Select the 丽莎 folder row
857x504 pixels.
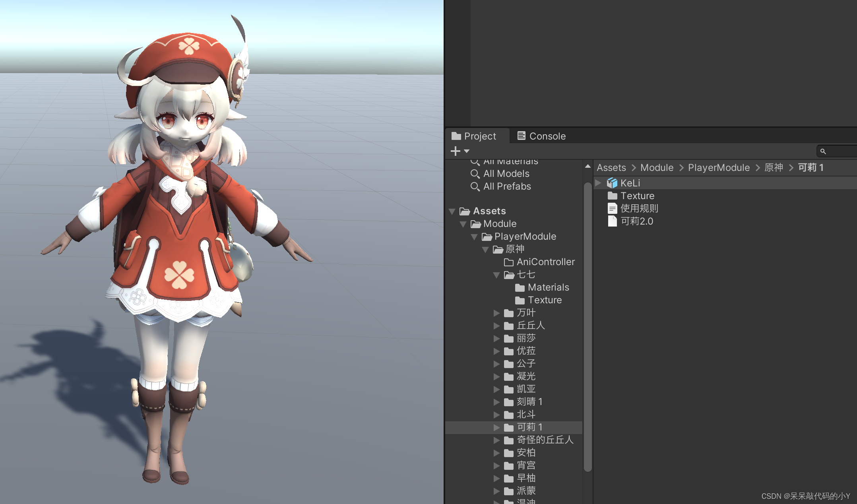coord(514,338)
